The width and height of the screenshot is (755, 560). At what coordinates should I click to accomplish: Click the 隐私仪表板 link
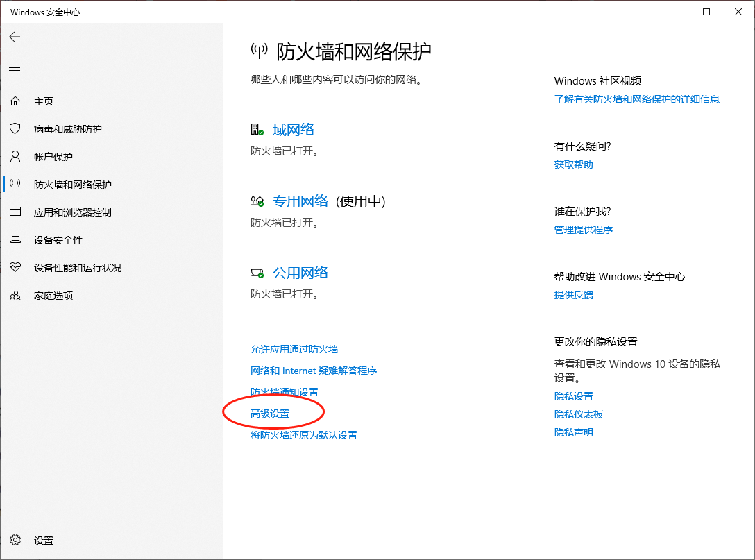tap(578, 414)
